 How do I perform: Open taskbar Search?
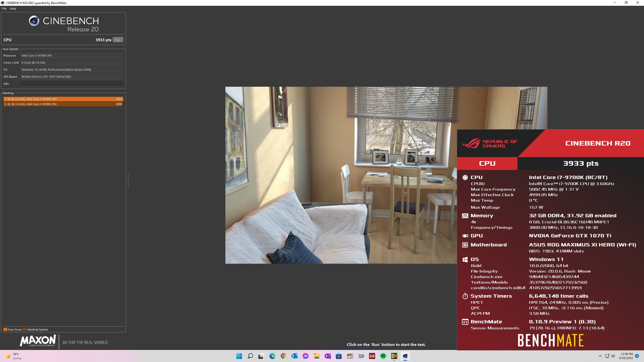point(250,356)
